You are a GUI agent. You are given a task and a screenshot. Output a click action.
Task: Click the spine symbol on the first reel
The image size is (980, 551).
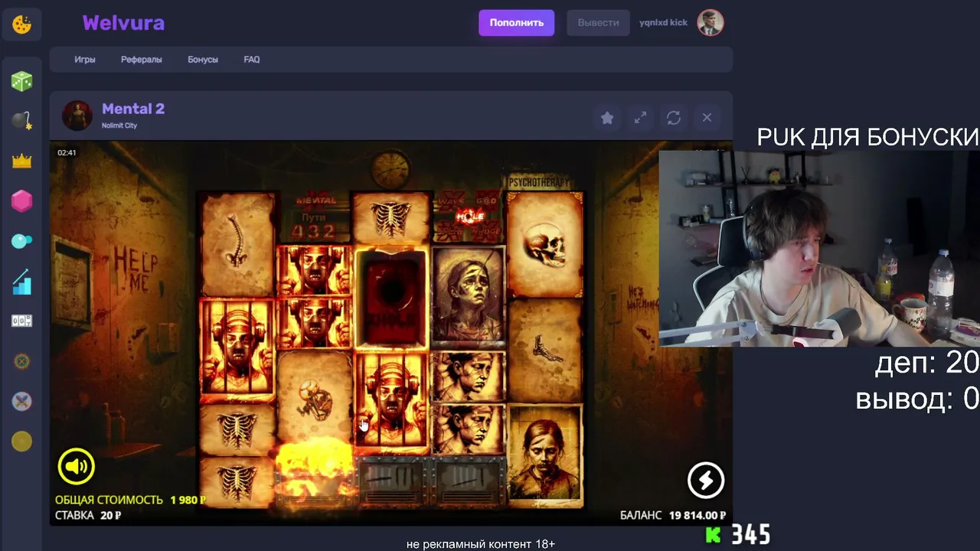pos(237,245)
